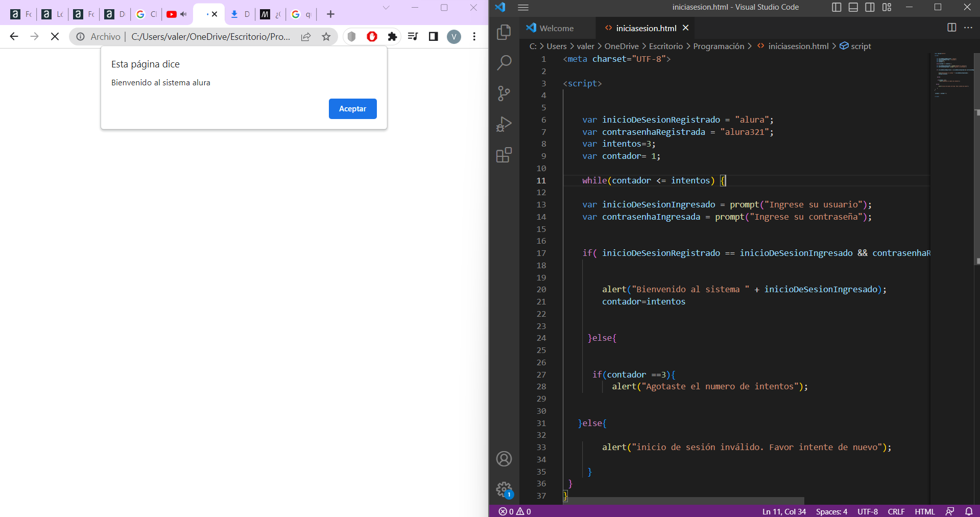The width and height of the screenshot is (980, 517).
Task: Split the editor to the right
Action: 952,28
